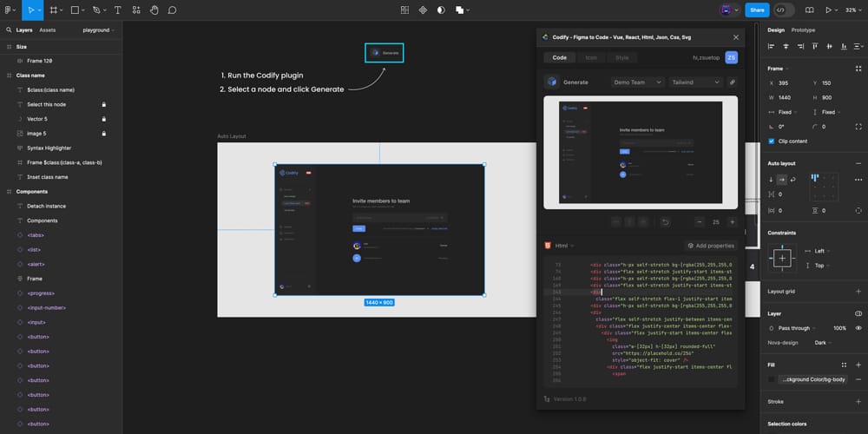Viewport: 868px width, 434px height.
Task: Click the Add properties button
Action: click(x=711, y=246)
